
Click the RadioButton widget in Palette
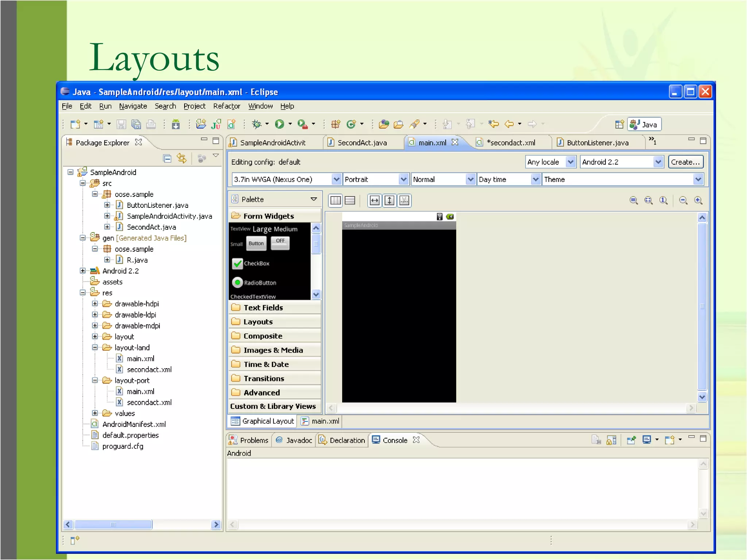pos(254,283)
